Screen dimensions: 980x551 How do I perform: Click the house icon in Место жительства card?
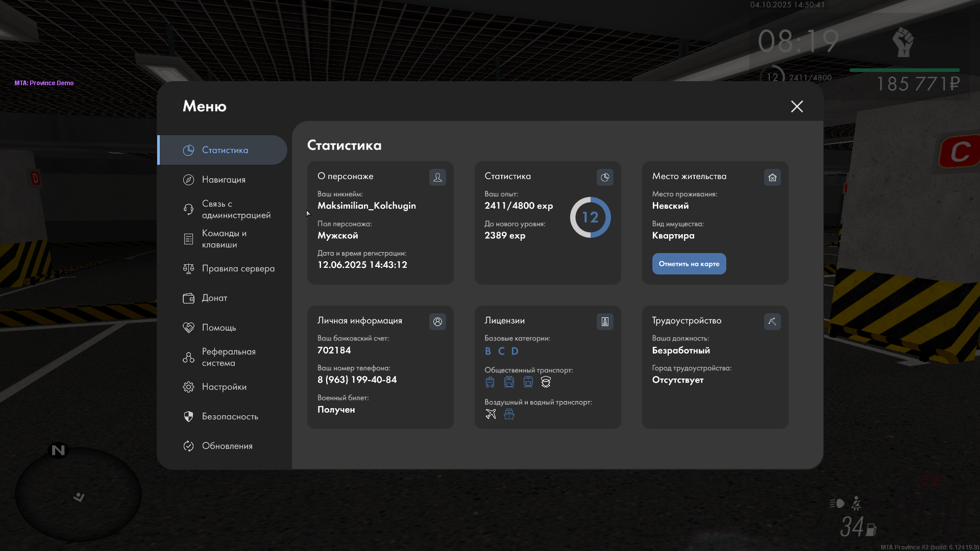point(772,178)
